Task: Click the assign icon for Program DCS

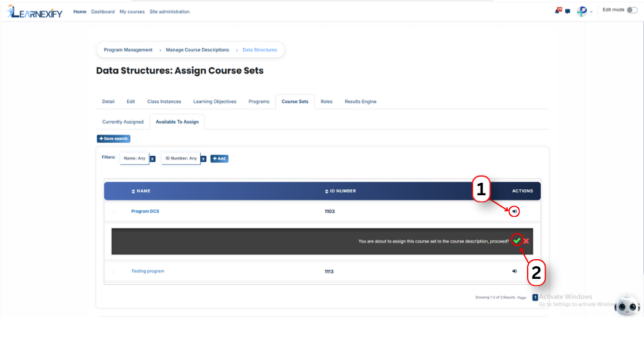Action: click(x=514, y=211)
